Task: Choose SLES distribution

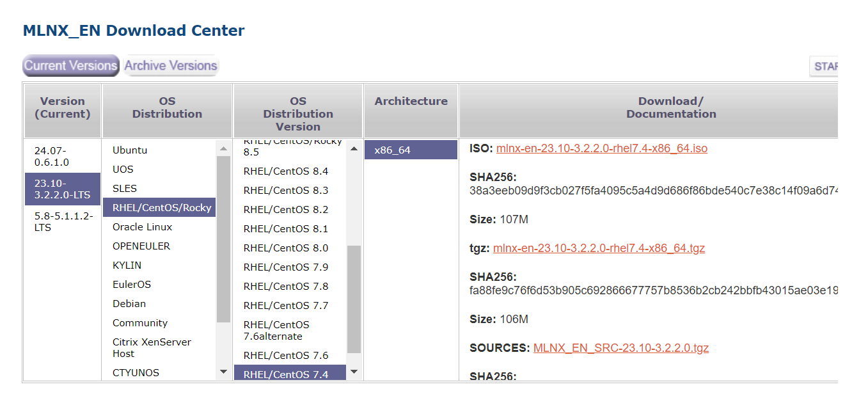Action: (x=159, y=188)
